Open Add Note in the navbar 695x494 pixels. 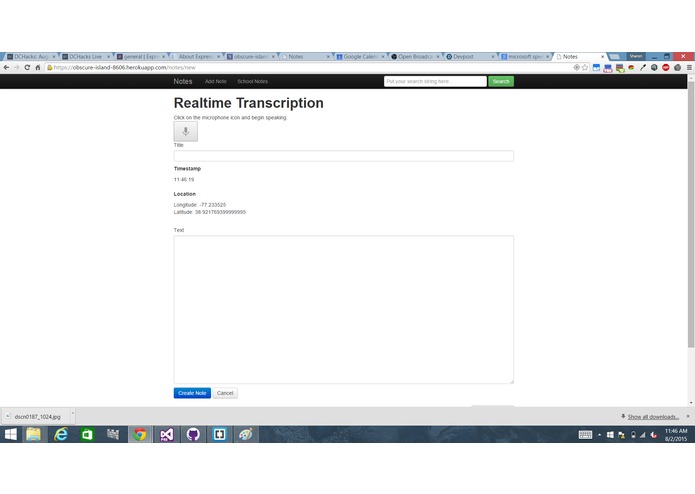click(x=215, y=82)
